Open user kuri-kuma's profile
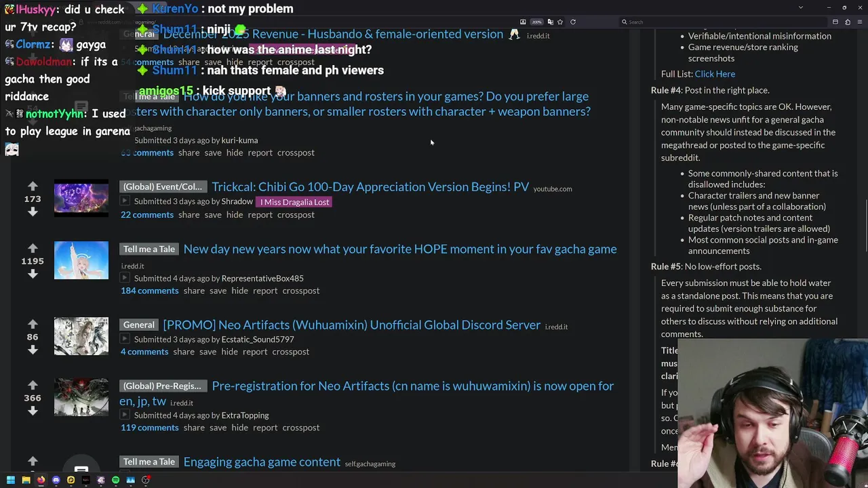 (x=239, y=140)
